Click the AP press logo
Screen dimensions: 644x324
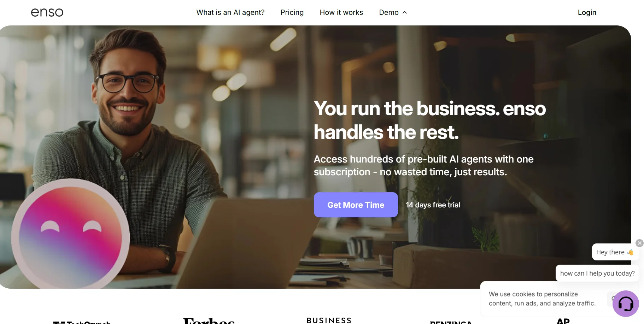563,321
